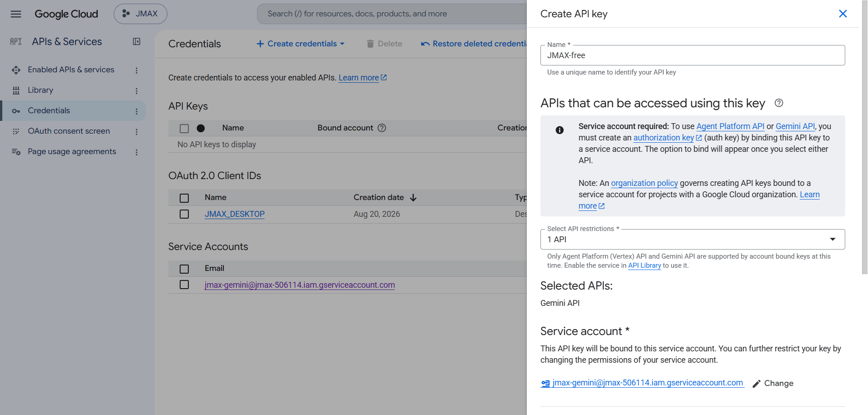Follow the authorization key link
The image size is (868, 415).
tap(667, 138)
